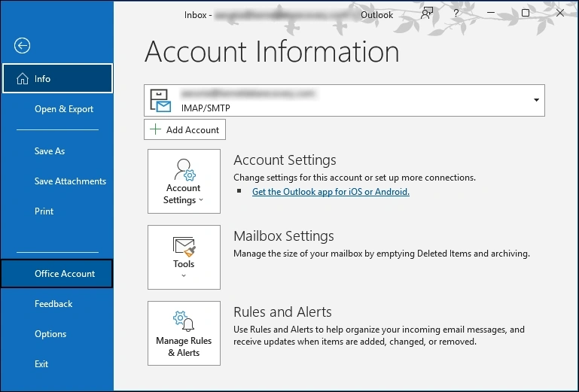Image resolution: width=579 pixels, height=392 pixels.
Task: Click the Manage Rules & Alerts label
Action: pos(184,347)
